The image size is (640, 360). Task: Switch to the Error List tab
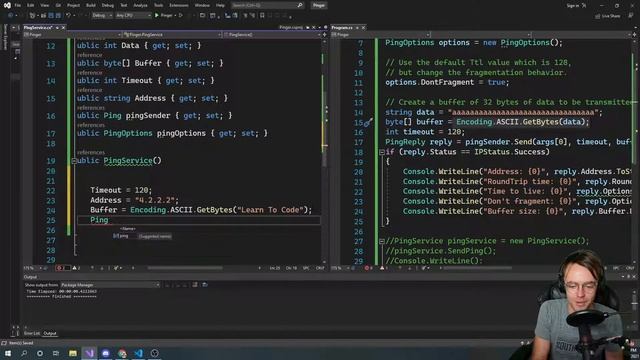(x=32, y=333)
